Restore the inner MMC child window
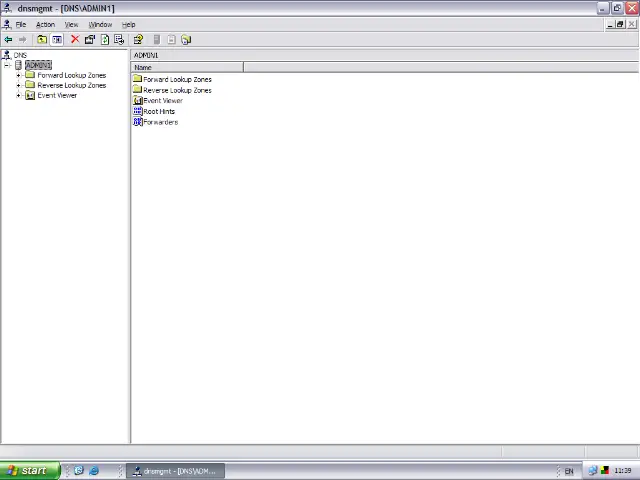640x480 pixels. coord(620,24)
